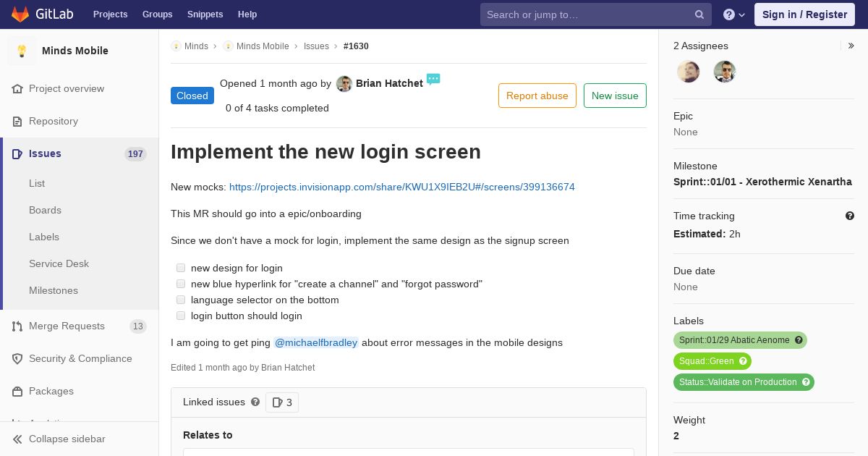
Task: Click the Security & Compliance shield icon
Action: pos(17,359)
